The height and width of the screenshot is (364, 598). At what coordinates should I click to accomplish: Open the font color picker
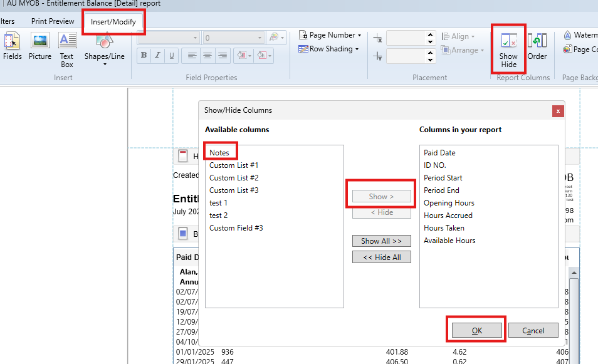coord(276,38)
